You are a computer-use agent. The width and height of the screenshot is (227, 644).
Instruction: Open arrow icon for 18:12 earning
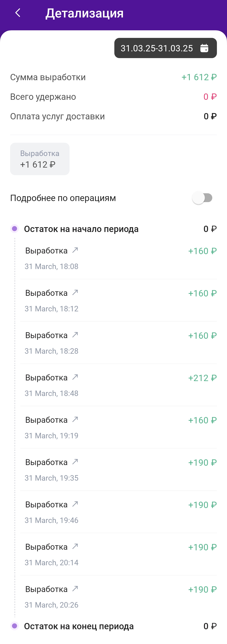coord(75,292)
